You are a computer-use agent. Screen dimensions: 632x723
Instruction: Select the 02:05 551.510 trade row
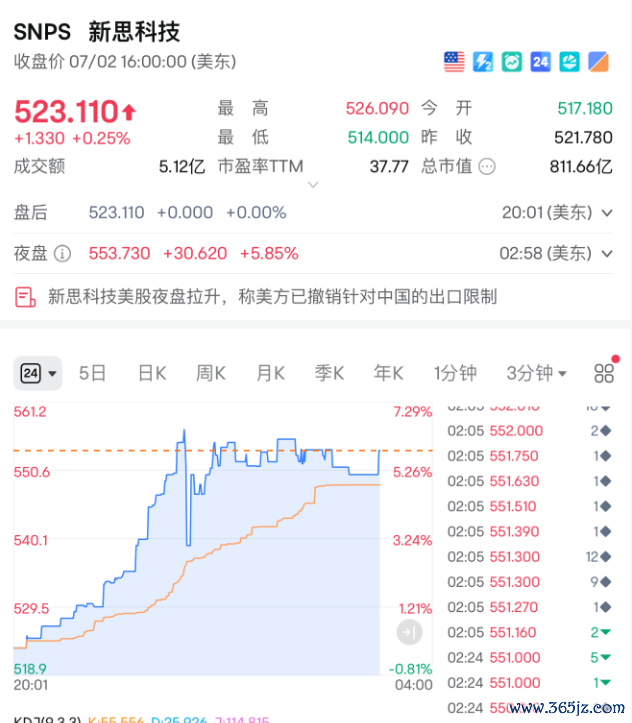529,506
